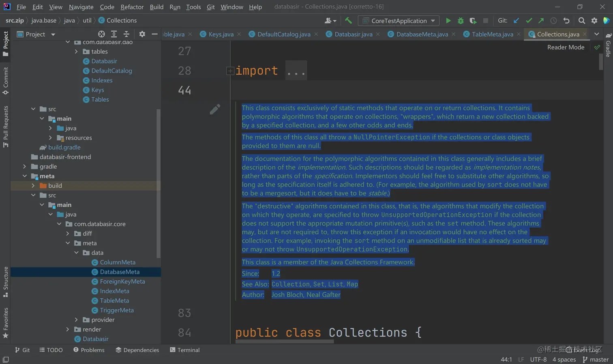Click the Build project hammer icon
613x364 pixels.
(x=348, y=21)
